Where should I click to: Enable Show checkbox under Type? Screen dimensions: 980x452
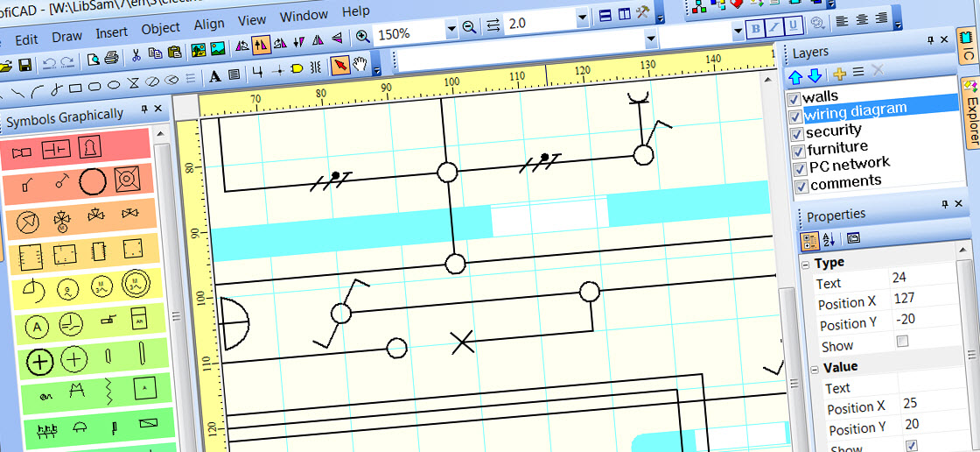902,342
